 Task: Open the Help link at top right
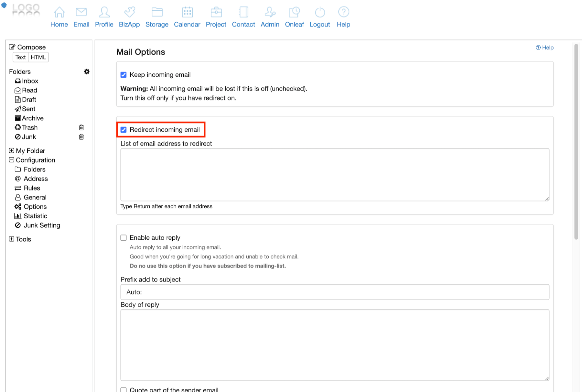tap(545, 48)
